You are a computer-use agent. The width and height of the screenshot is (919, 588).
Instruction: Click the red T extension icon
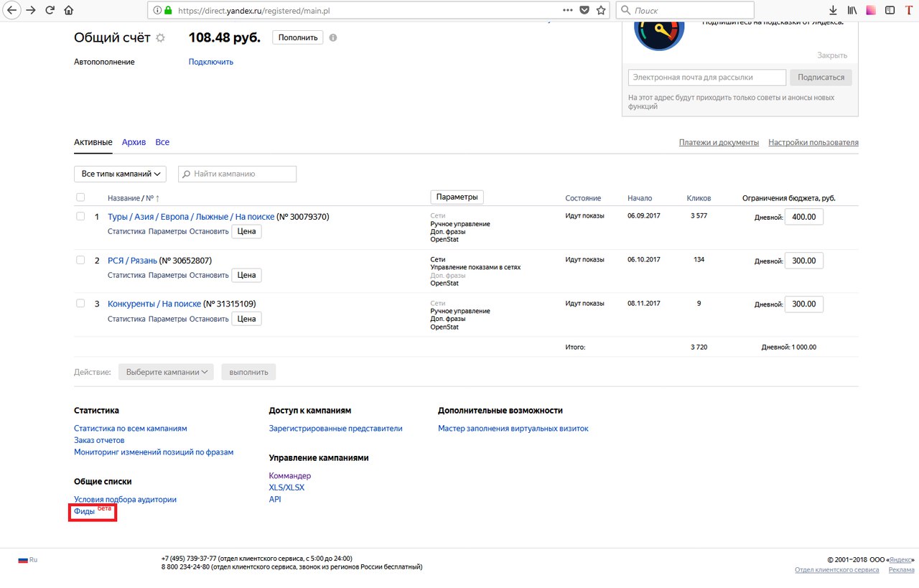pos(908,10)
